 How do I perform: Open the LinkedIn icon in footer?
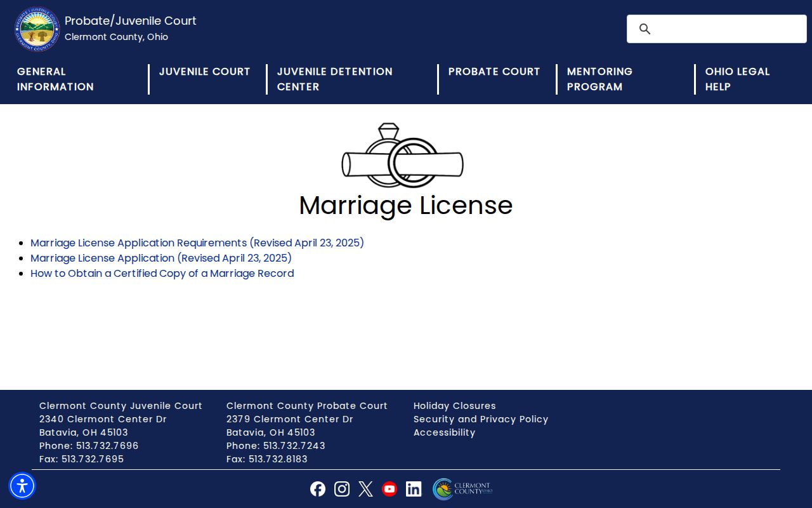pos(414,489)
